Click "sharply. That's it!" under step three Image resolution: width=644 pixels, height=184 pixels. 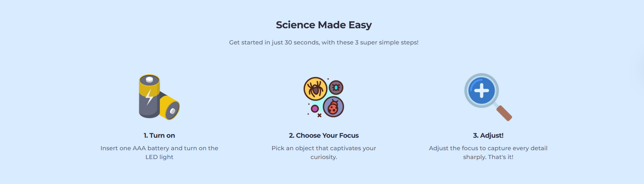tap(488, 157)
